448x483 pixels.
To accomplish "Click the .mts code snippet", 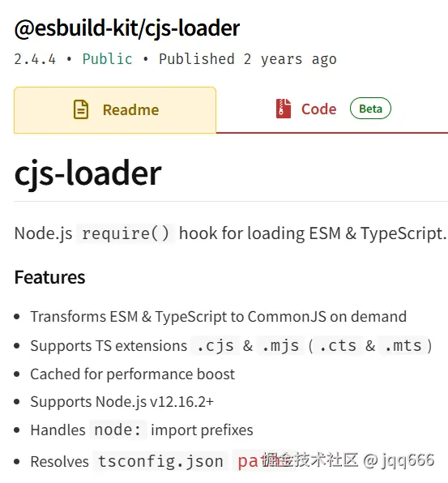I will 403,345.
